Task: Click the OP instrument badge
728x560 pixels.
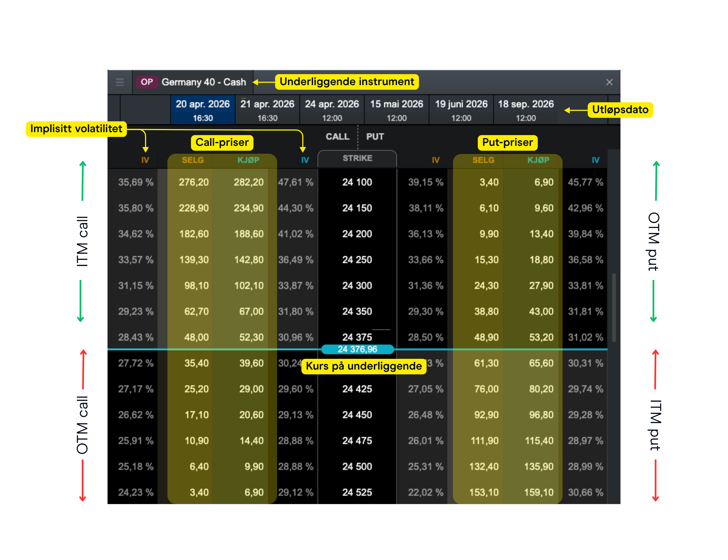Action: click(x=147, y=82)
